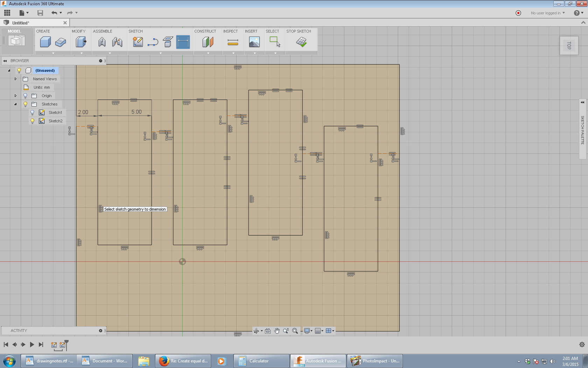Save the design with the disk icon
Image resolution: width=588 pixels, height=368 pixels.
click(x=40, y=13)
